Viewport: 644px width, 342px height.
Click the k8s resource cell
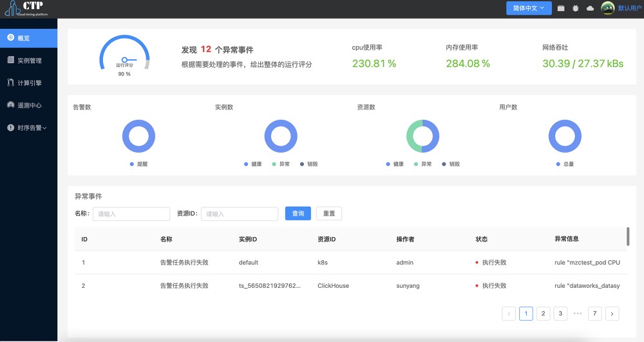323,262
